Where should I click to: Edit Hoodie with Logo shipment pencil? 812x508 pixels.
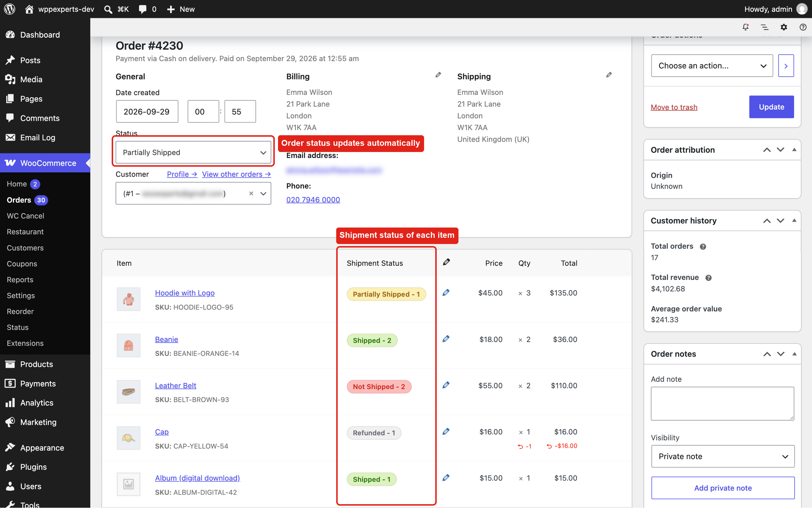tap(446, 293)
